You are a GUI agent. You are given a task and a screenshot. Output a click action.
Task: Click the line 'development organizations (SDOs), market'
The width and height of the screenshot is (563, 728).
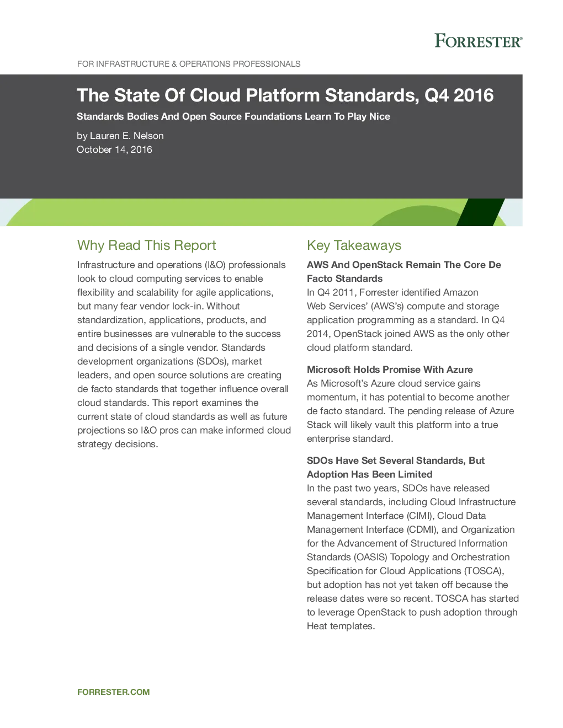[x=169, y=361]
